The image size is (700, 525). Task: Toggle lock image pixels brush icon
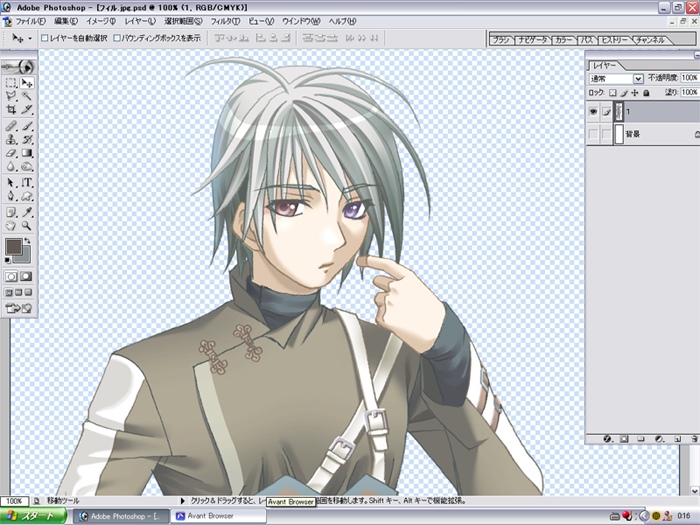624,93
